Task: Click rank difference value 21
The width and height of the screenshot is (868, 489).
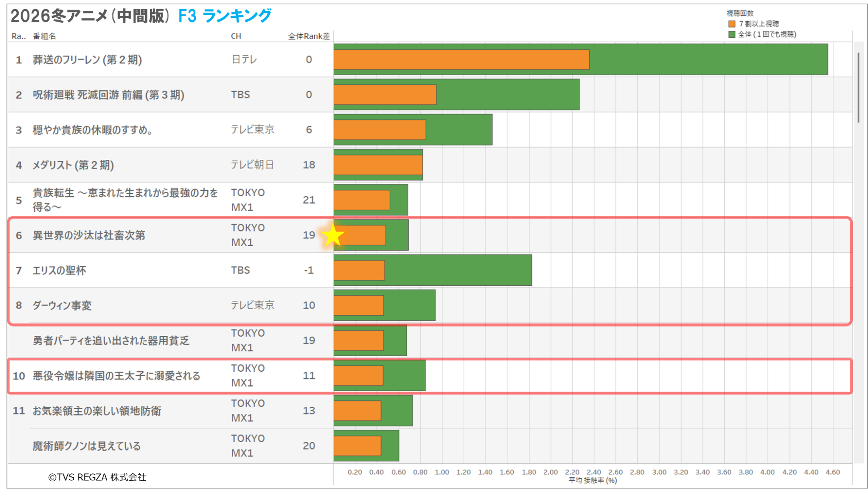Action: tap(309, 200)
